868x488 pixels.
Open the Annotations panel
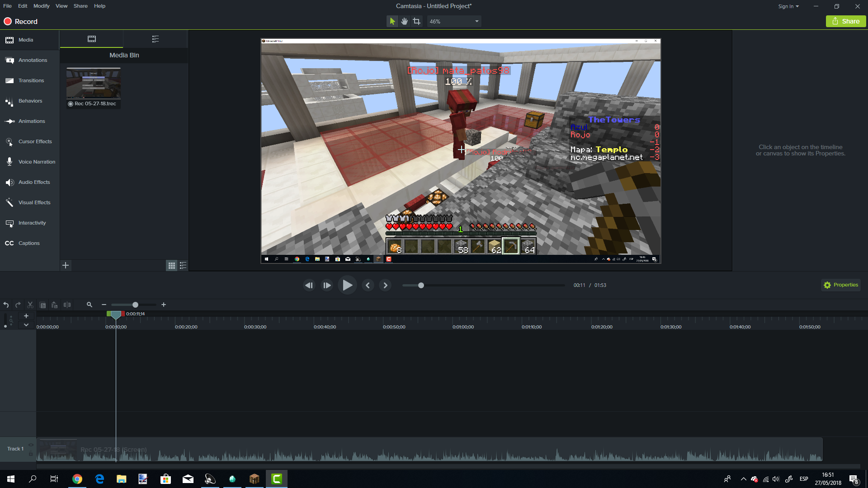pyautogui.click(x=29, y=60)
